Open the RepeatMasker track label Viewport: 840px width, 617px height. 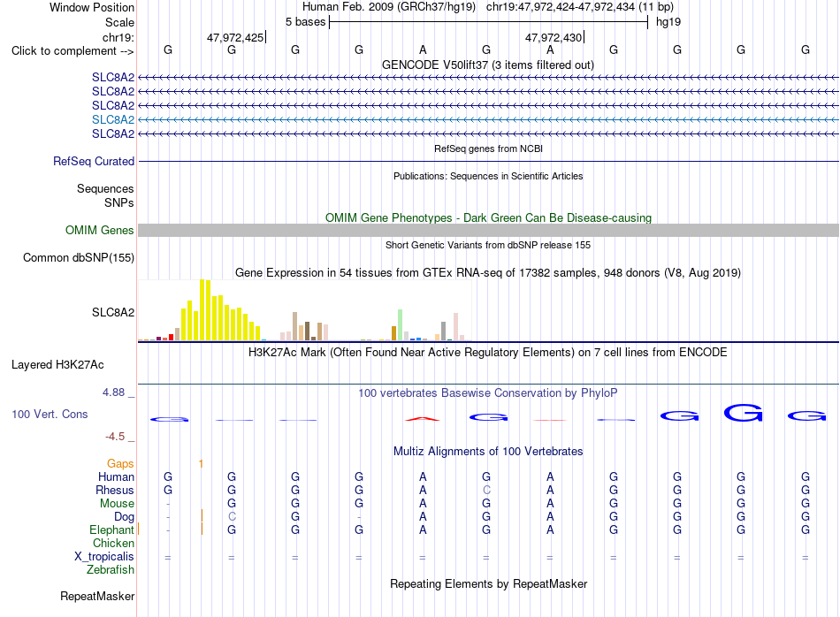coord(97,596)
